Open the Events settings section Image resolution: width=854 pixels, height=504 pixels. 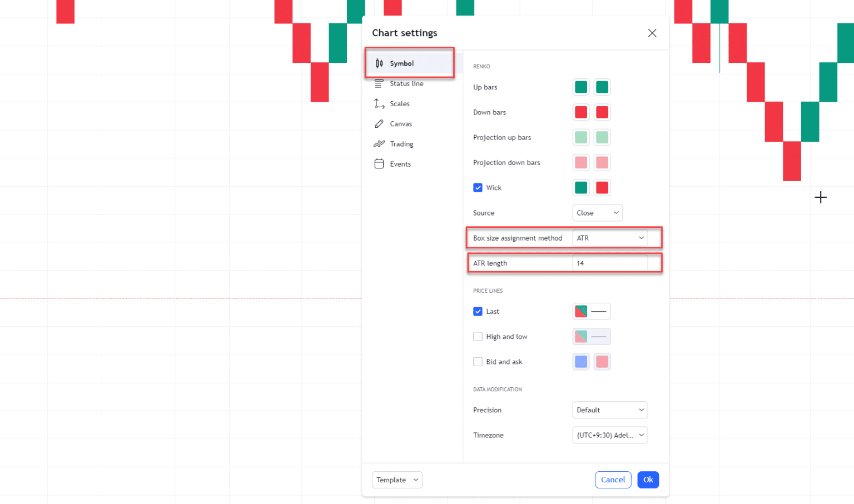click(380, 163)
